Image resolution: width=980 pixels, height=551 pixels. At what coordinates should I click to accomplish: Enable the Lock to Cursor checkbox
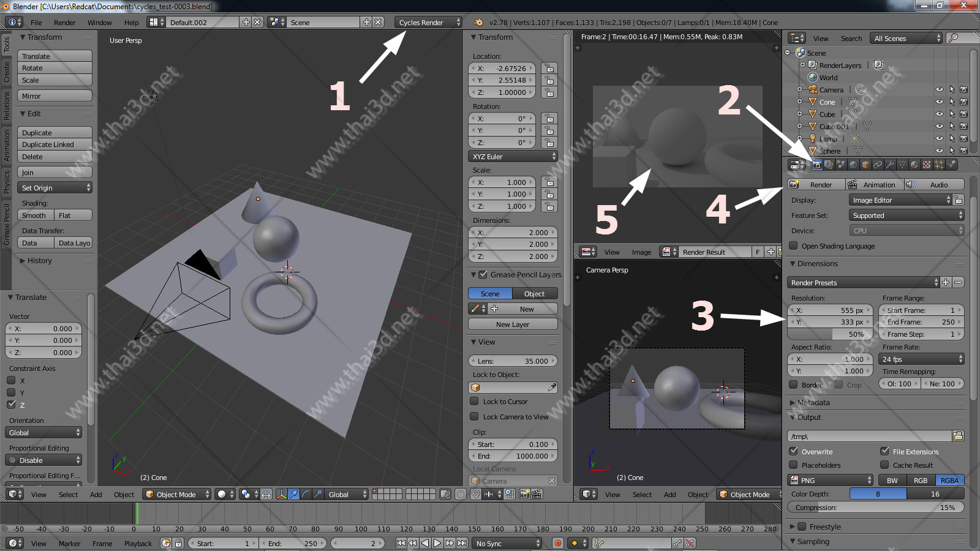point(474,402)
